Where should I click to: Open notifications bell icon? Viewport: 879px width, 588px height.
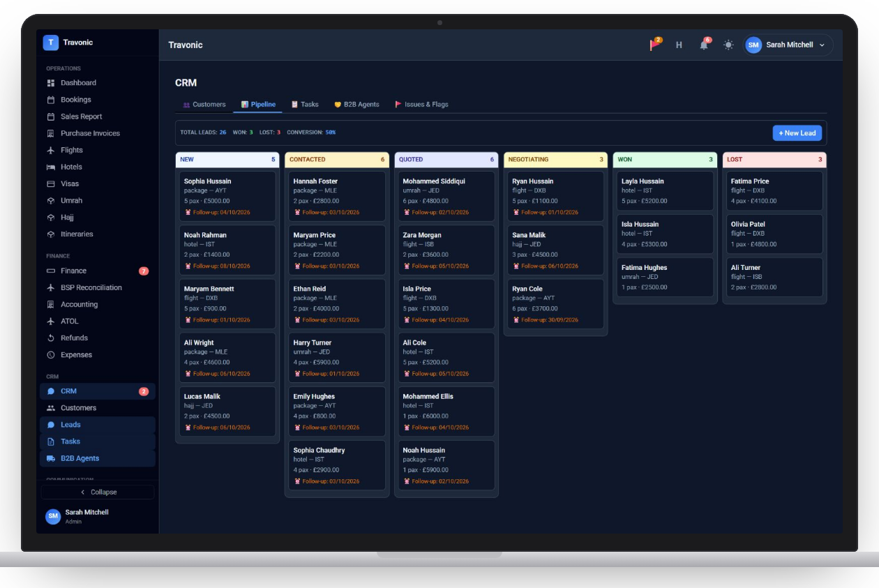(704, 45)
